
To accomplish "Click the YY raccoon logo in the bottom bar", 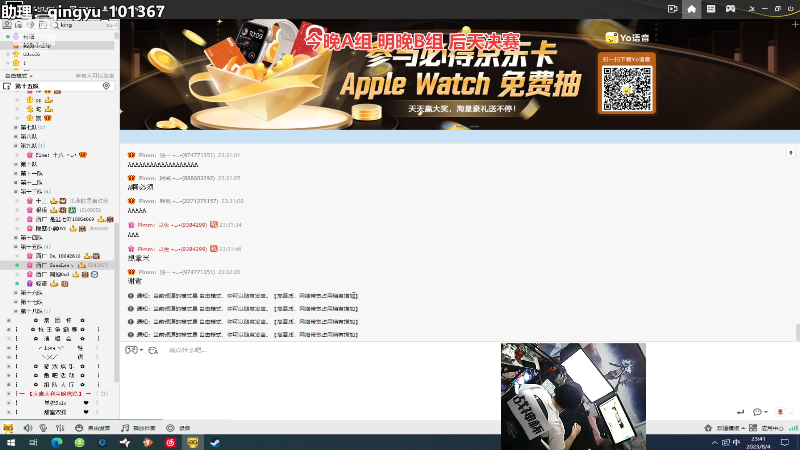I will [x=8, y=428].
